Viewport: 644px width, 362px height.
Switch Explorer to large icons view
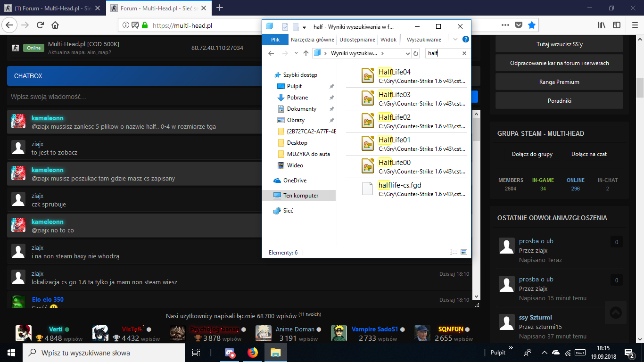pos(463,253)
